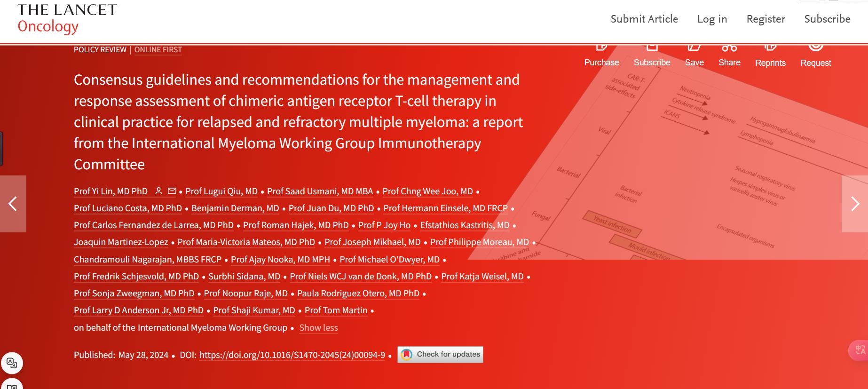Open Submit Article page
The width and height of the screenshot is (868, 389).
(x=644, y=19)
